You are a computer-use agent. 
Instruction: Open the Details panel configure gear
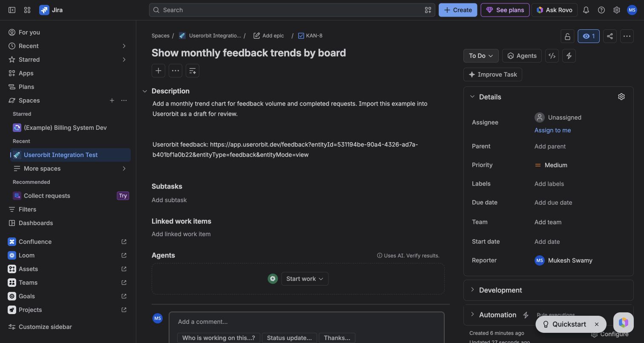tap(621, 97)
